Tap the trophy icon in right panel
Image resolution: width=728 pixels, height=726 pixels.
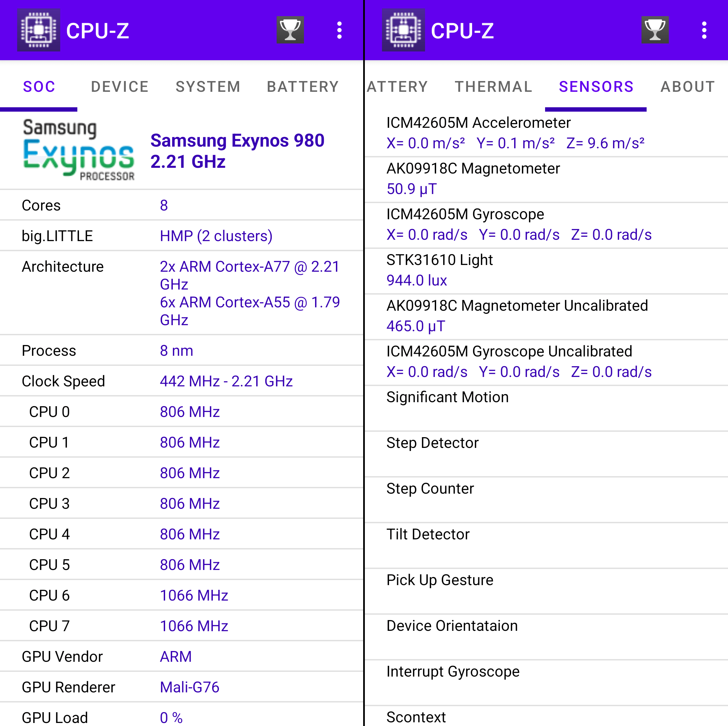(655, 30)
